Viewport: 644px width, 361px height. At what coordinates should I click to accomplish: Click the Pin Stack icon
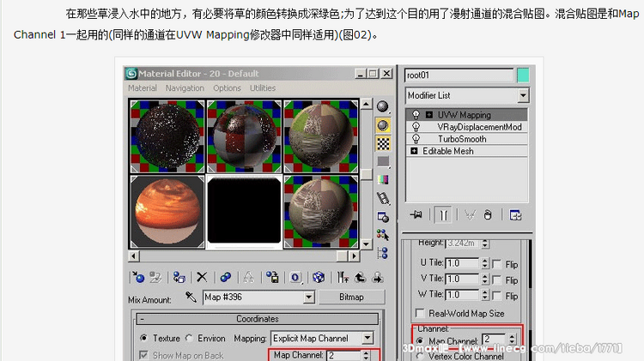point(416,214)
